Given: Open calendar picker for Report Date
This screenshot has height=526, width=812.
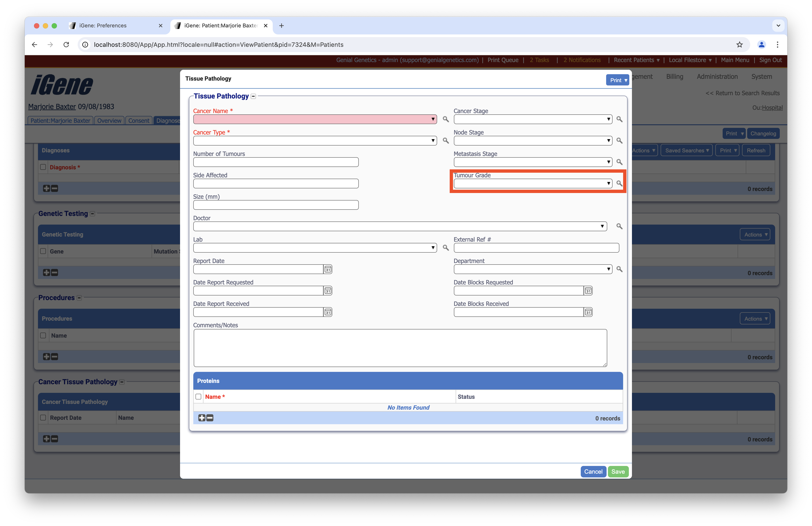Looking at the screenshot, I should pyautogui.click(x=327, y=269).
